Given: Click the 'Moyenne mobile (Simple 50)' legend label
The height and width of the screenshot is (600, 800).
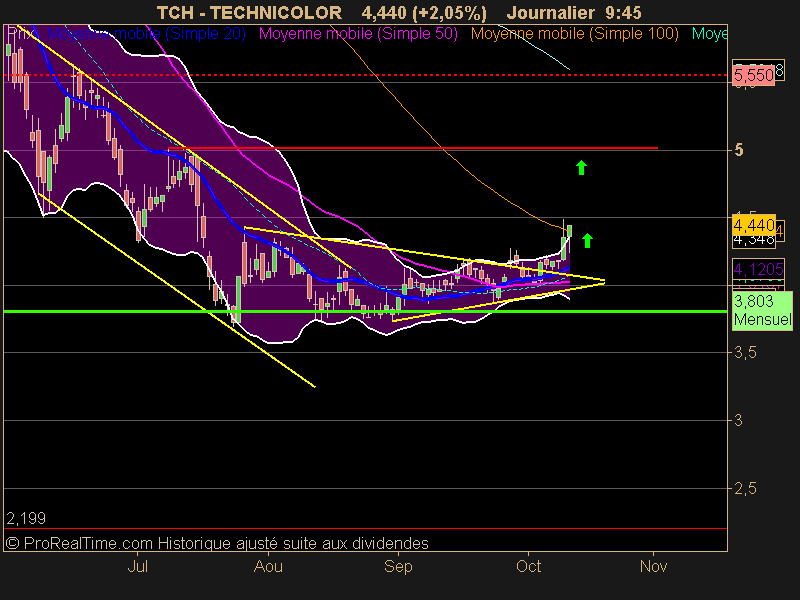Looking at the screenshot, I should click(358, 34).
